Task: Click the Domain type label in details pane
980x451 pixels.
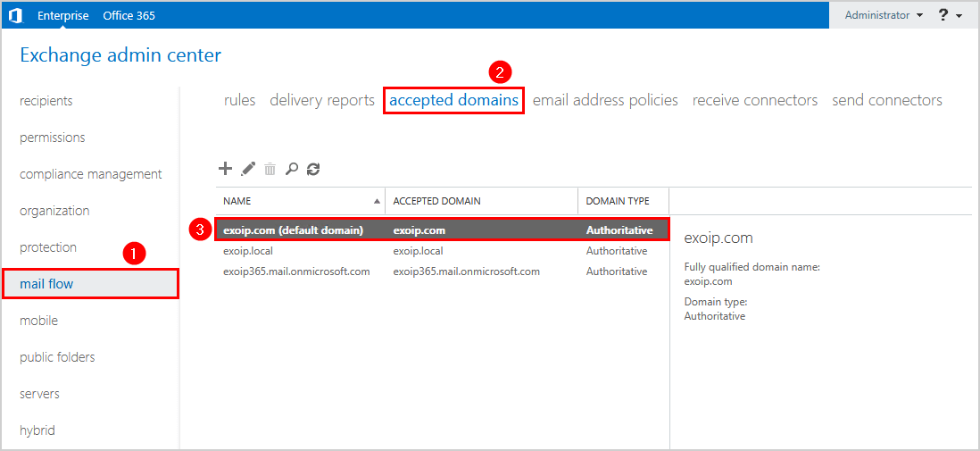Action: click(x=716, y=302)
